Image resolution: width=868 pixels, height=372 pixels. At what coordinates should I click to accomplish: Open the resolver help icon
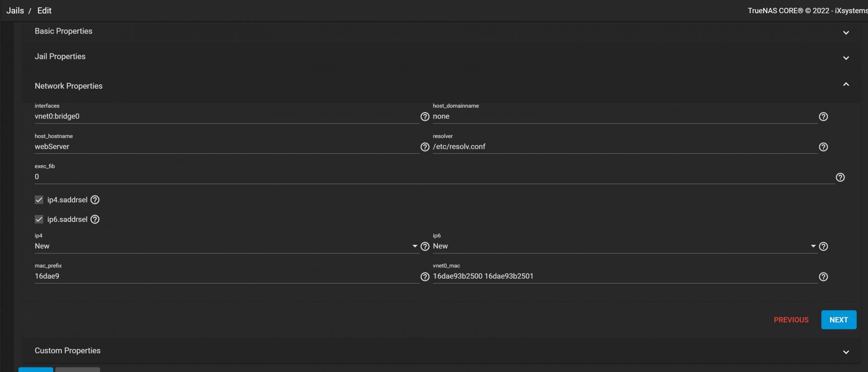(x=823, y=147)
